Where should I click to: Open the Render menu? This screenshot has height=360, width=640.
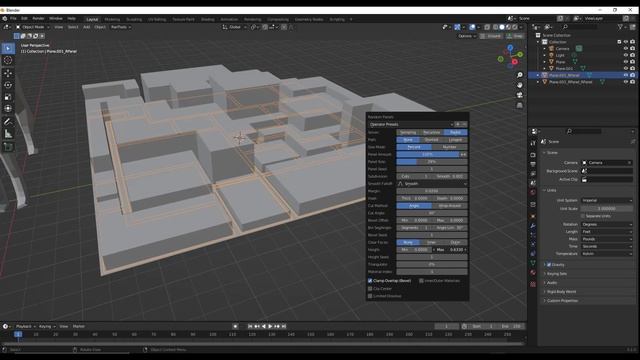click(x=38, y=19)
